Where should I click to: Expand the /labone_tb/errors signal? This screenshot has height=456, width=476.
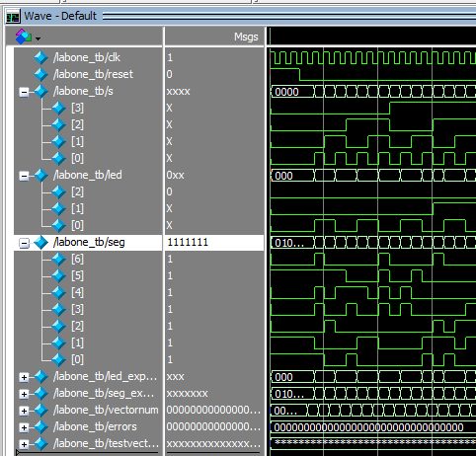24,428
